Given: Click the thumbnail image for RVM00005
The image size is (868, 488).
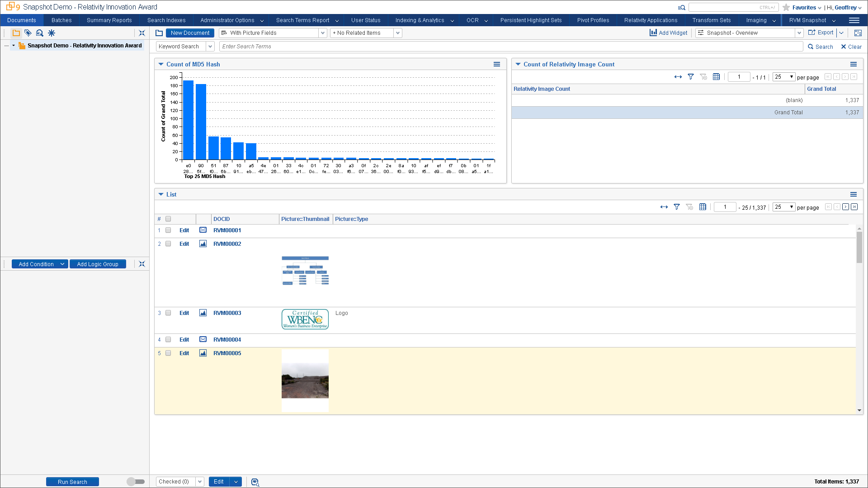Looking at the screenshot, I should point(305,380).
